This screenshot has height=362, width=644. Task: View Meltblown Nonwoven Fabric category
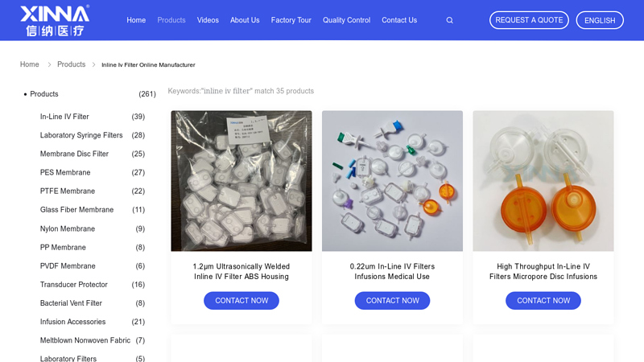85,340
